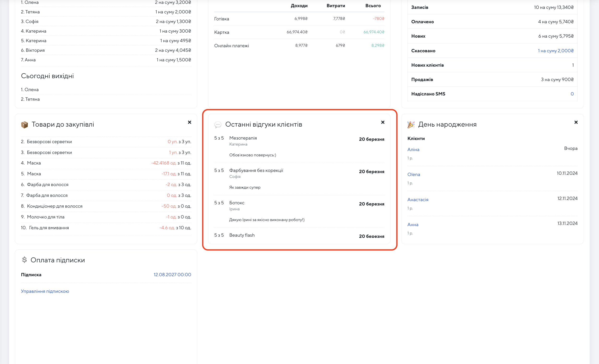
Task: Click the Надіслано SMS count 0
Action: click(x=572, y=94)
